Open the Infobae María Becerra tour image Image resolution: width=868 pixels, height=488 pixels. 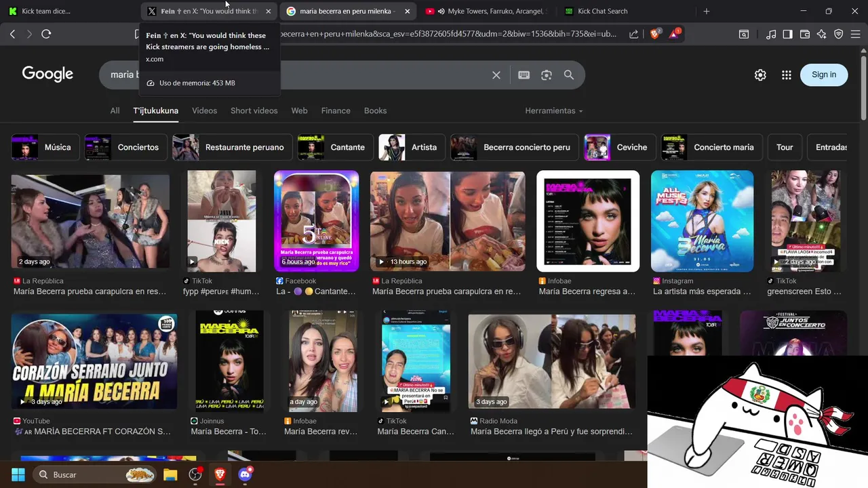click(588, 221)
